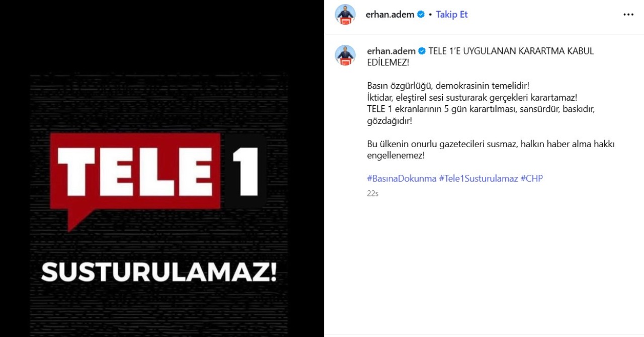Click the sentence starting Bu ülkenin onurlu gazetecileri
The image size is (644, 337).
(x=491, y=150)
